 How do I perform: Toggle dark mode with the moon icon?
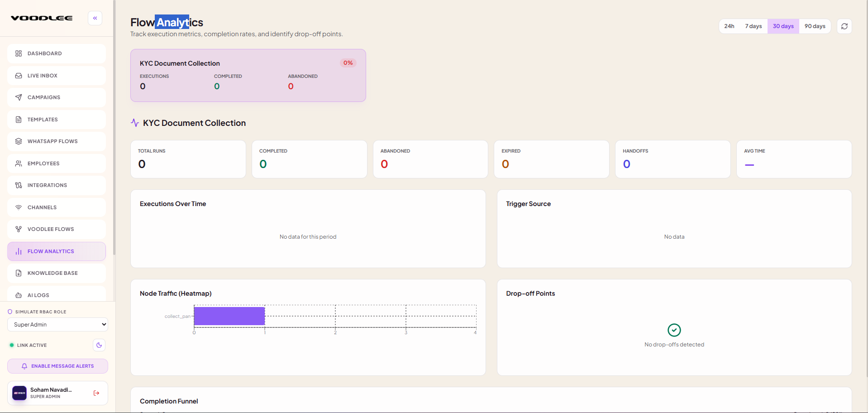99,345
